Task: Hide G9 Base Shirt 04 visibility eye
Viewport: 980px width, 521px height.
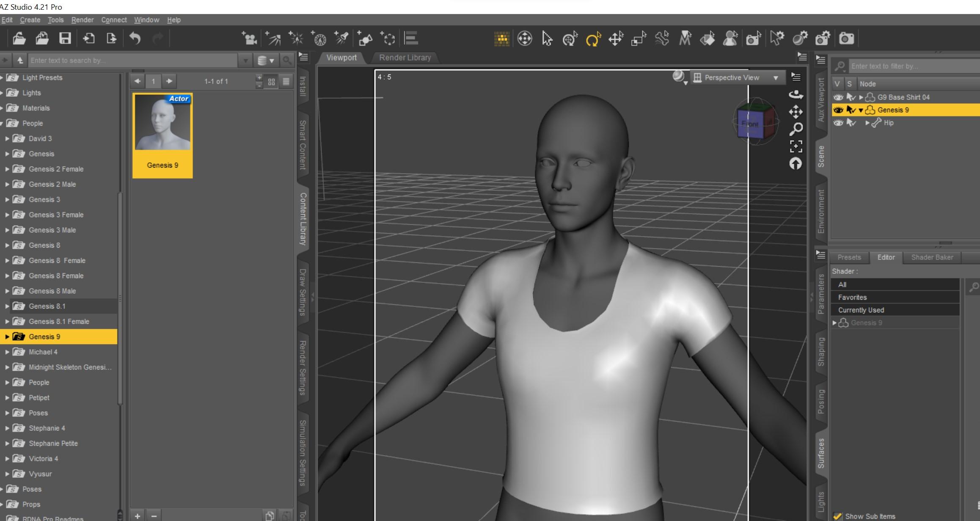Action: click(838, 97)
